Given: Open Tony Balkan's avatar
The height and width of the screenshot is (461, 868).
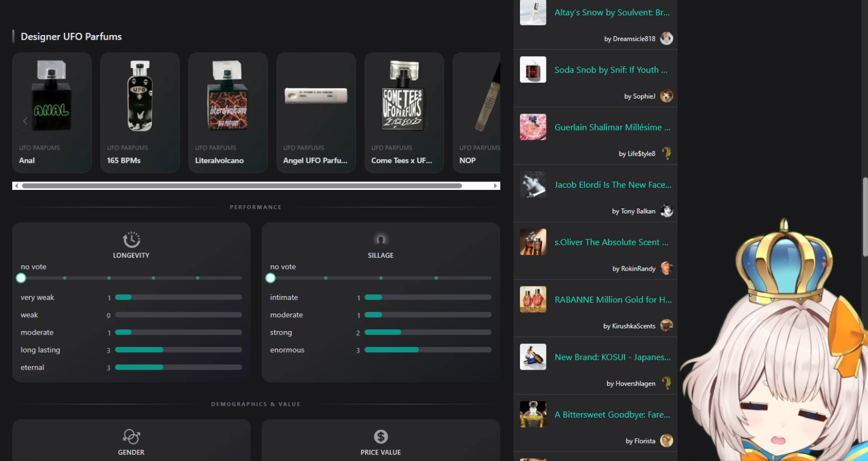Looking at the screenshot, I should [666, 211].
